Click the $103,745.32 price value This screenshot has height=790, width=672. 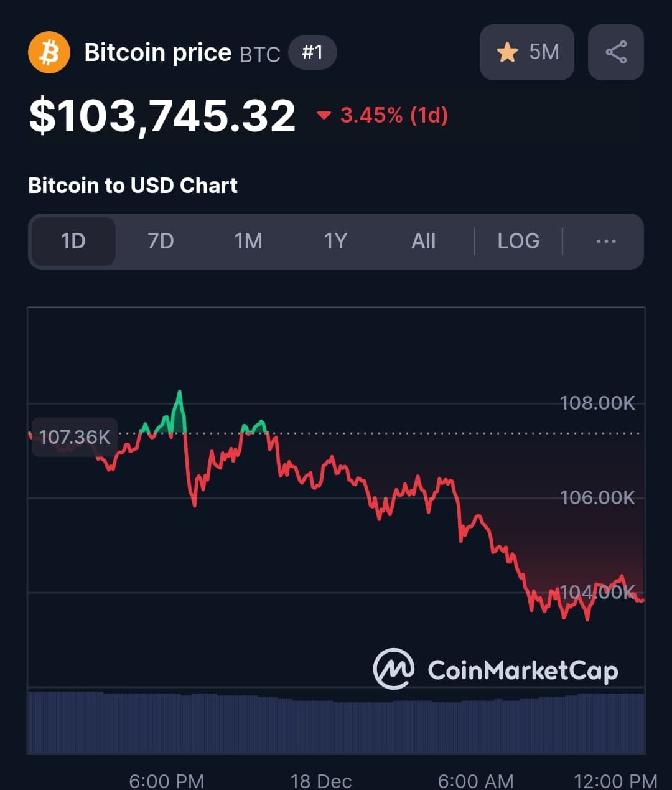pos(162,116)
